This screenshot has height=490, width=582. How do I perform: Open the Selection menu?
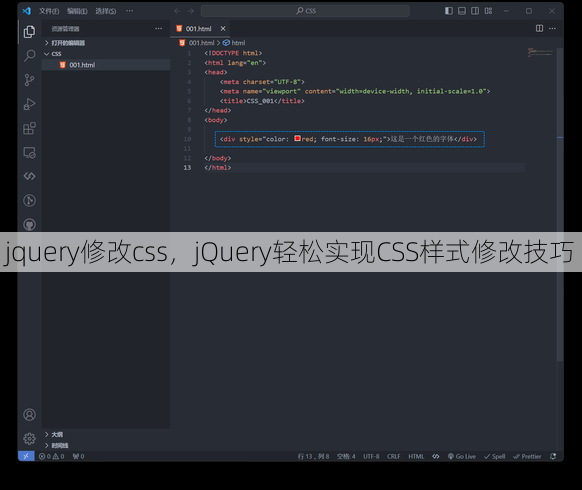click(x=105, y=11)
